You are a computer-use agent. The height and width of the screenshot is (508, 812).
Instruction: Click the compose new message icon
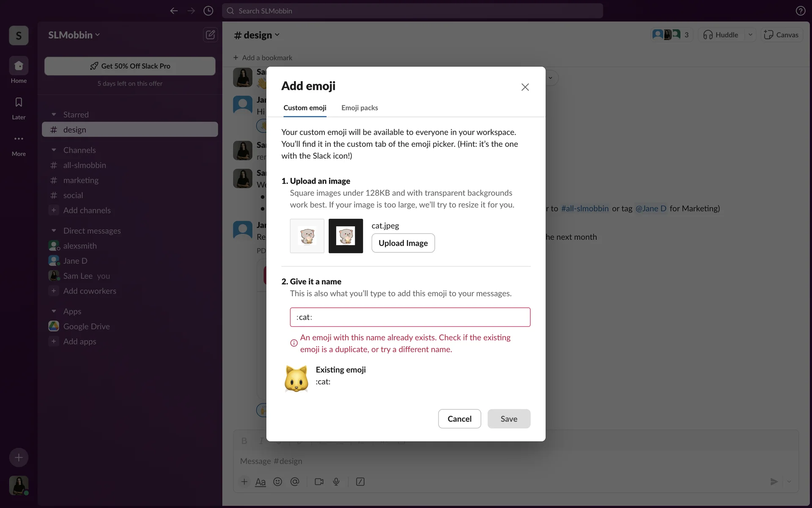tap(210, 35)
